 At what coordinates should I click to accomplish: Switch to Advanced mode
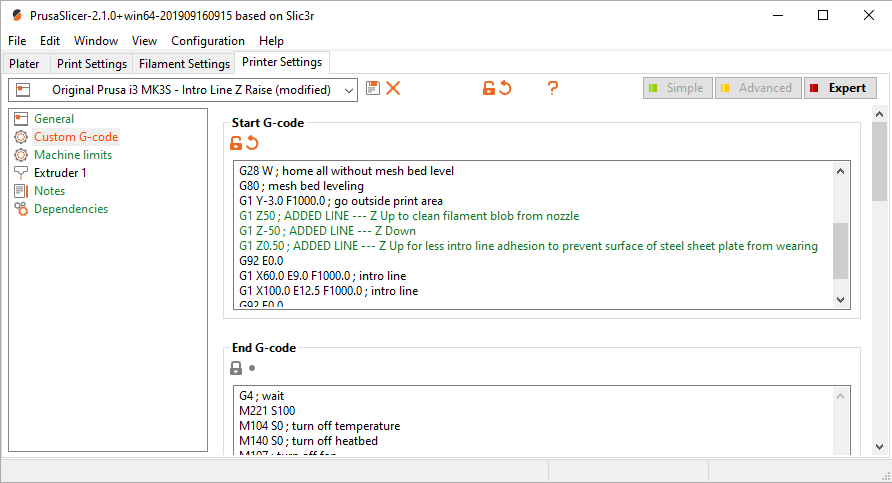pos(758,88)
